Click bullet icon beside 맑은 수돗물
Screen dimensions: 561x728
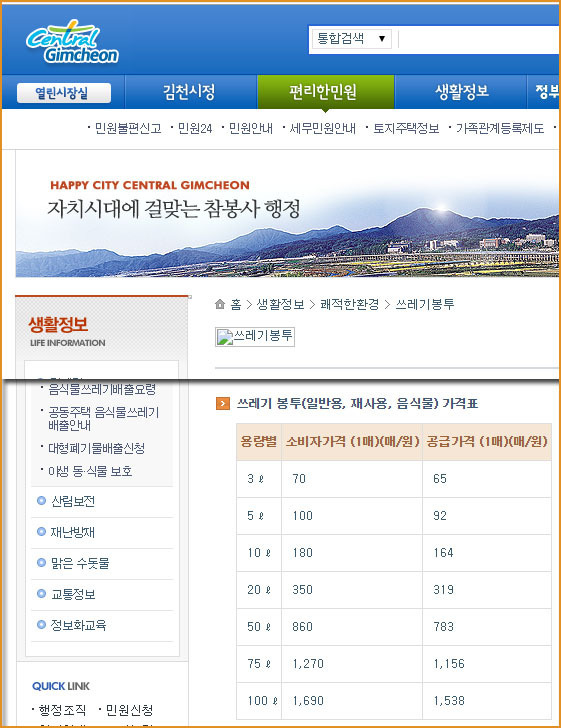click(41, 563)
